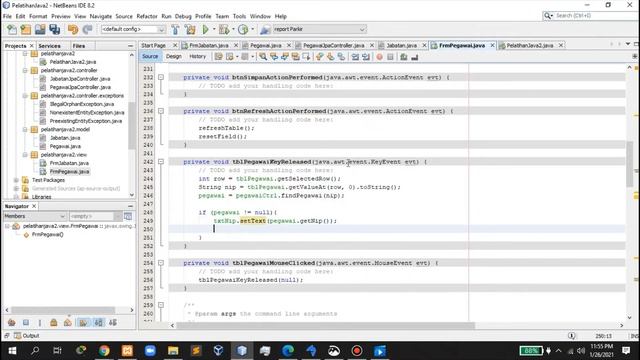Collapse code fold at tblPegawaiKeyReleased method
The image size is (640, 360).
pos(161,162)
